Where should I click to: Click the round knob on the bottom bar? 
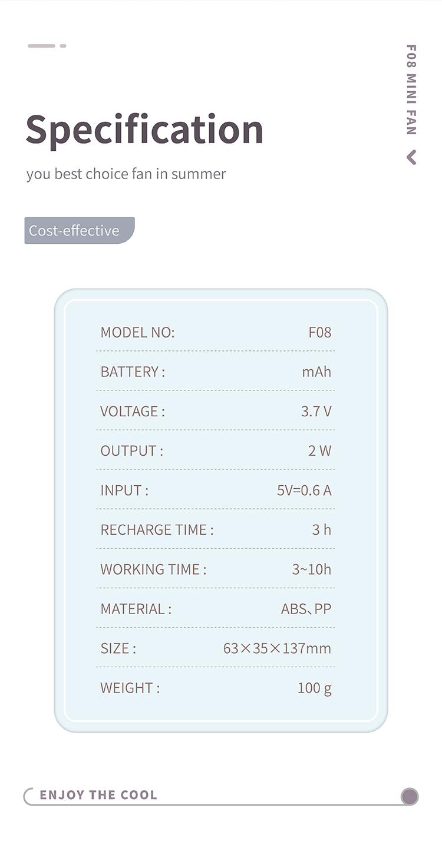pyautogui.click(x=410, y=797)
